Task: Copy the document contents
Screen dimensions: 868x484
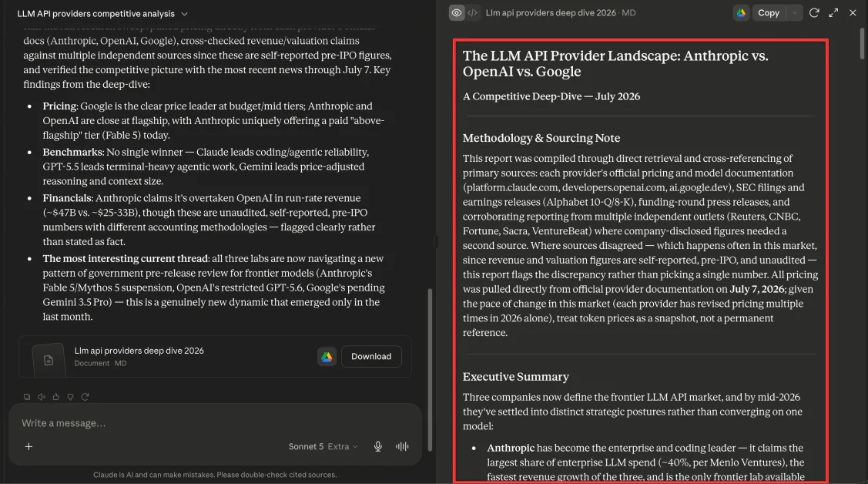Action: coord(769,13)
